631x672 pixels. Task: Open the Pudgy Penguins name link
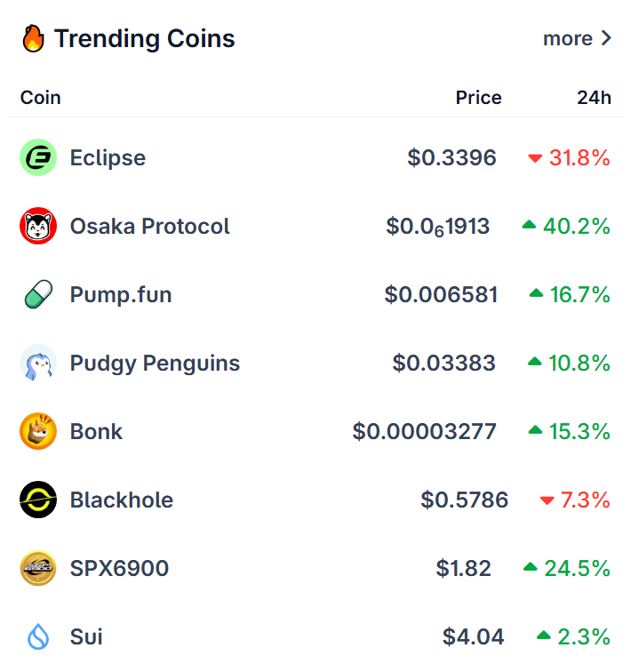(155, 364)
